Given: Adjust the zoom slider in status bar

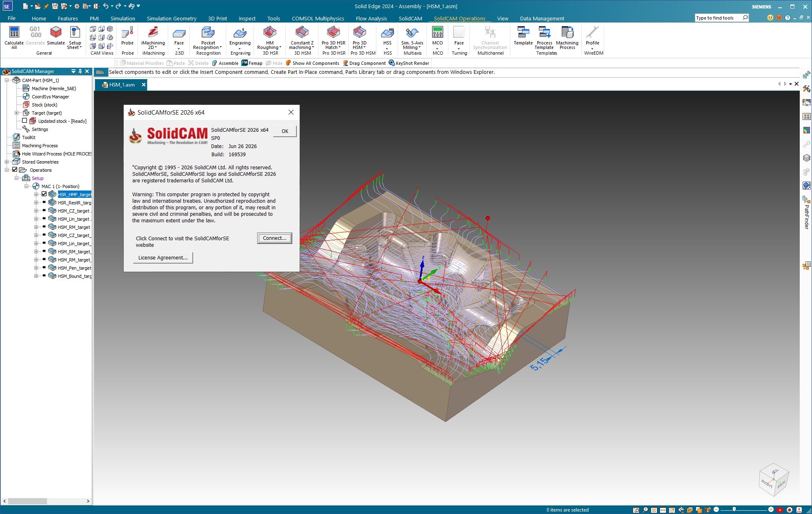Looking at the screenshot, I should pyautogui.click(x=734, y=510).
